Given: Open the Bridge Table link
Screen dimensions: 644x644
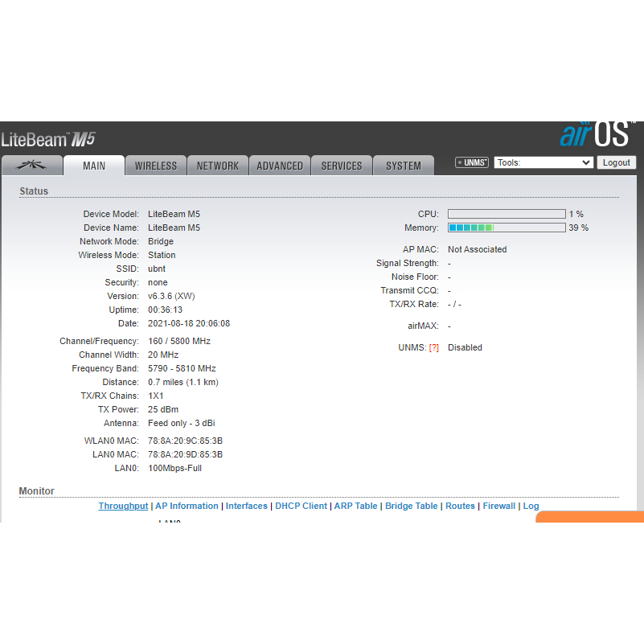Looking at the screenshot, I should click(x=411, y=506).
